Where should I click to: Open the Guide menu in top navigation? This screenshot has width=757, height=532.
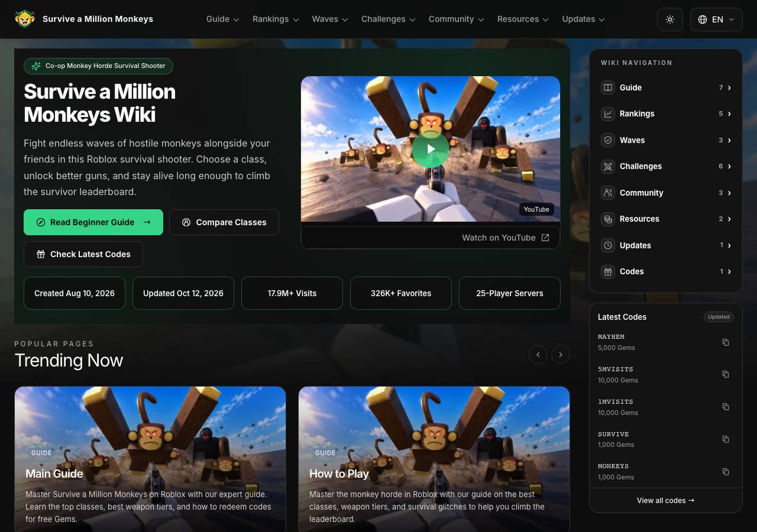pos(223,19)
